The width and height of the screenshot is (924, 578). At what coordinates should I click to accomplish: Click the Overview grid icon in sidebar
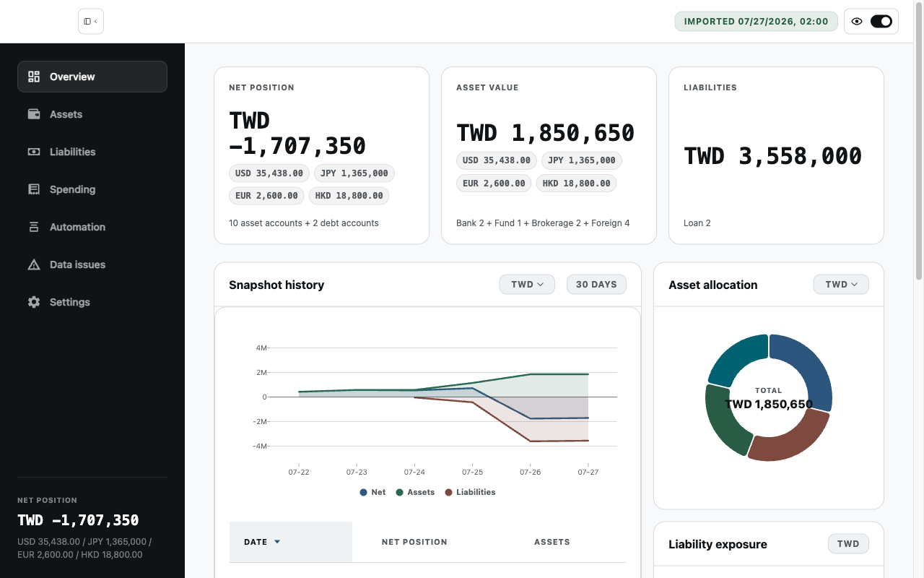pyautogui.click(x=34, y=77)
